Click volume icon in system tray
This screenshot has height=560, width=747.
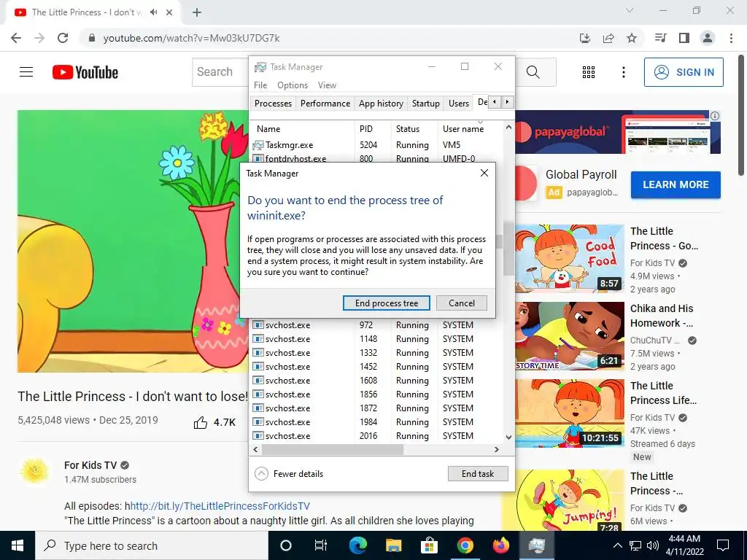[653, 545]
